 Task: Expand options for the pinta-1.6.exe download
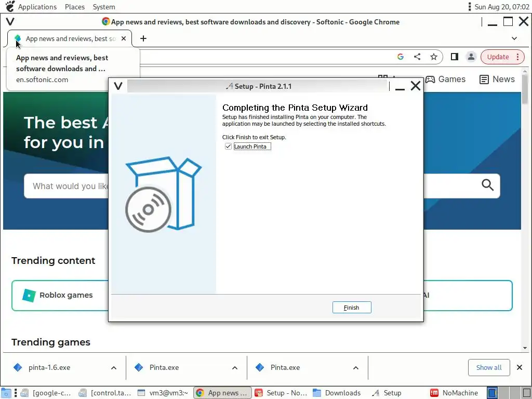pos(114,368)
